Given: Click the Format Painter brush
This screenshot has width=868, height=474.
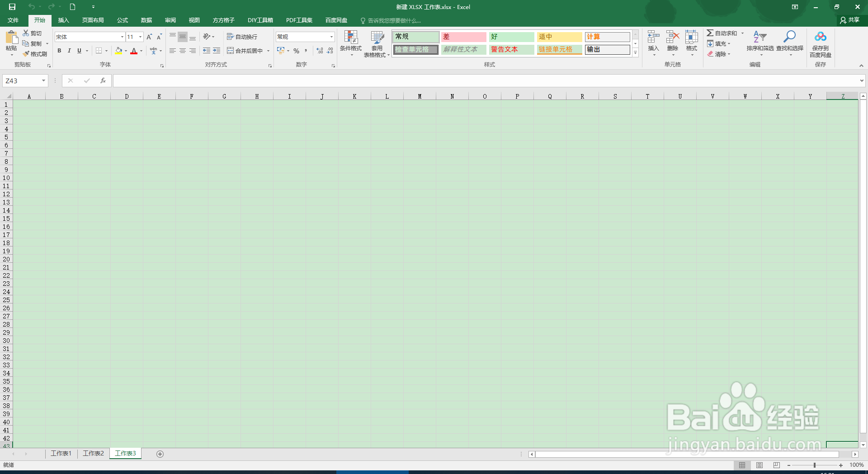Looking at the screenshot, I should (35, 54).
